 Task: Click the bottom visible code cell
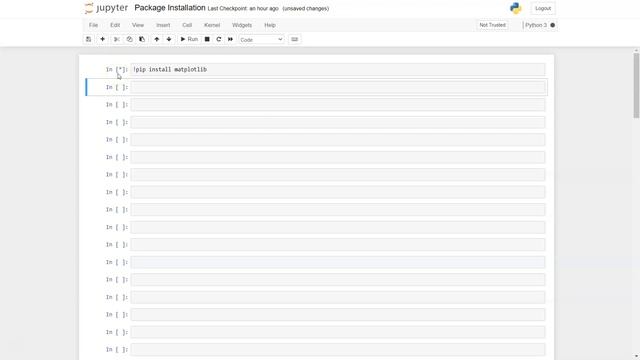(x=338, y=350)
